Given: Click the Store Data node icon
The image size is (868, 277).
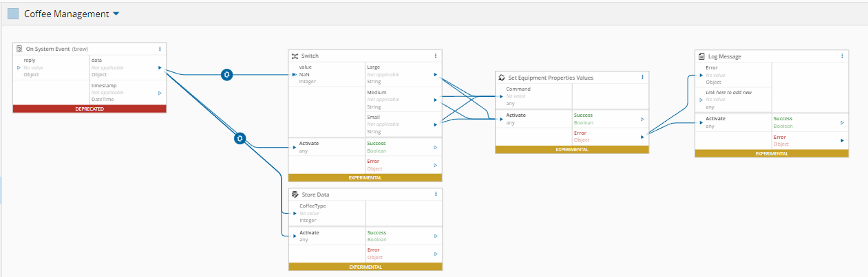Looking at the screenshot, I should tap(295, 195).
